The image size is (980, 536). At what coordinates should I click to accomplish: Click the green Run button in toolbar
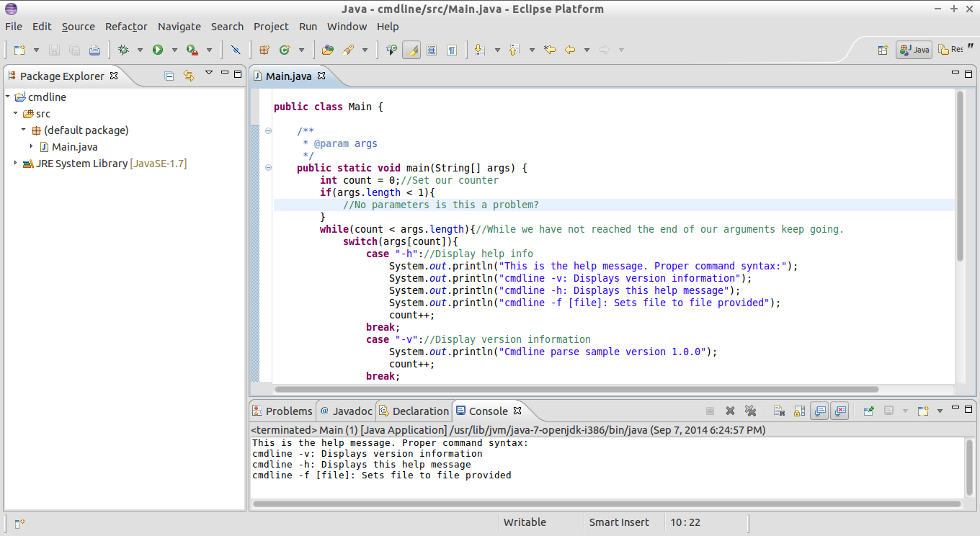pyautogui.click(x=157, y=50)
